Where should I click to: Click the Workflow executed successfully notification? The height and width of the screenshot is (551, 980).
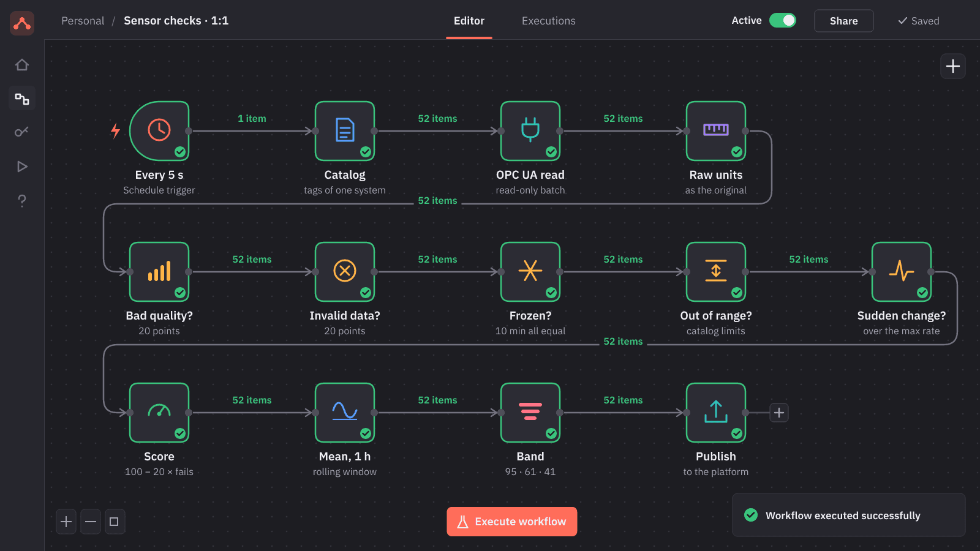849,515
